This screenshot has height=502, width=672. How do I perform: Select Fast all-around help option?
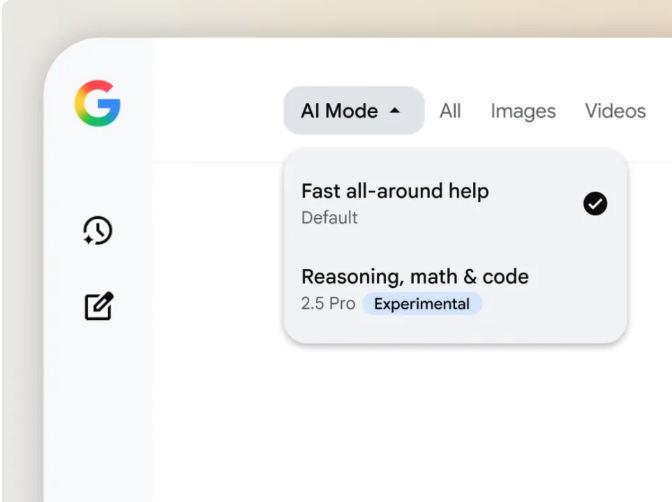(x=455, y=203)
